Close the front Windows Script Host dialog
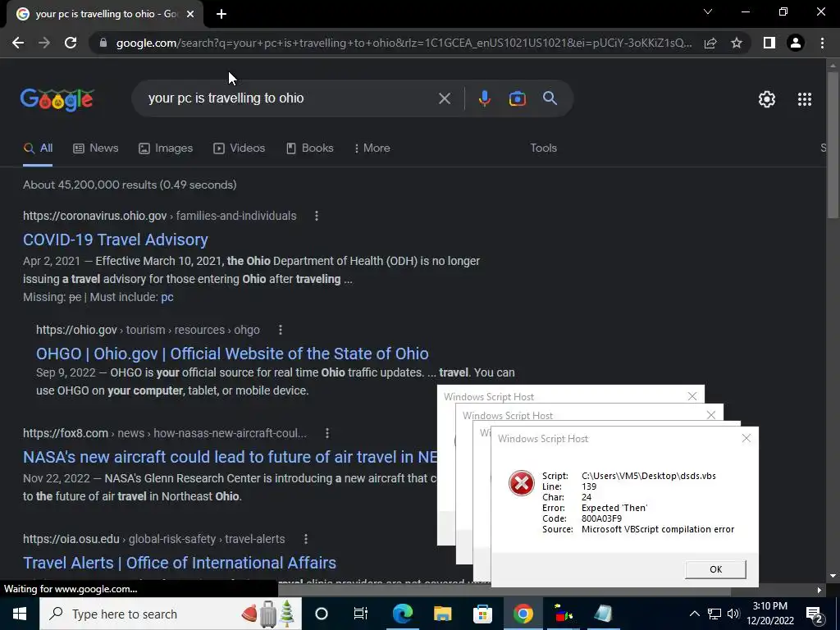840x630 pixels. [746, 438]
